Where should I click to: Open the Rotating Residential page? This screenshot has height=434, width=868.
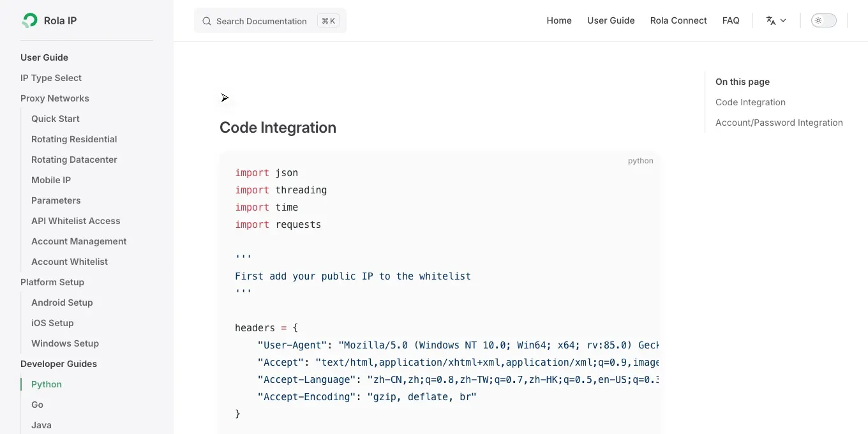(74, 139)
